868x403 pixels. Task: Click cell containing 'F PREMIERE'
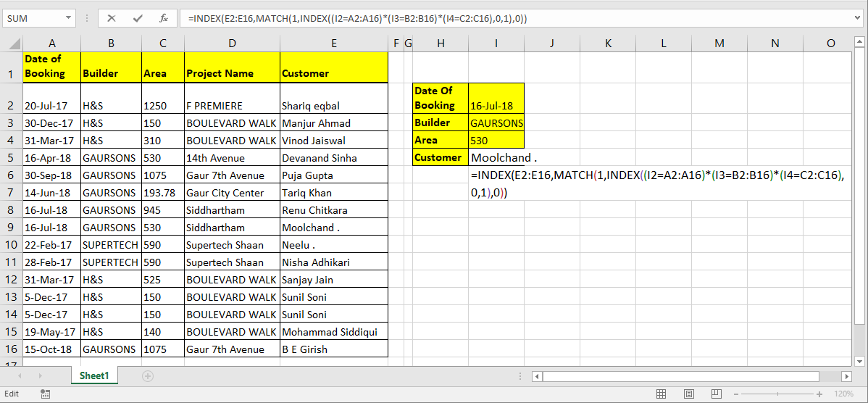click(232, 99)
